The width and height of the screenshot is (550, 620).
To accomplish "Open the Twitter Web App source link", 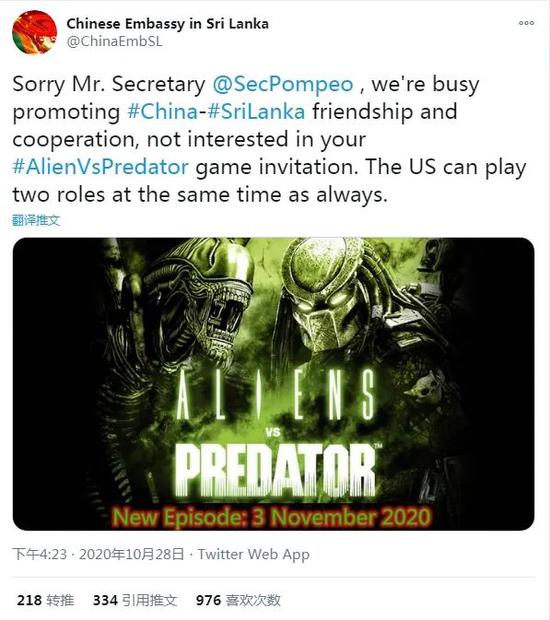I will click(253, 554).
